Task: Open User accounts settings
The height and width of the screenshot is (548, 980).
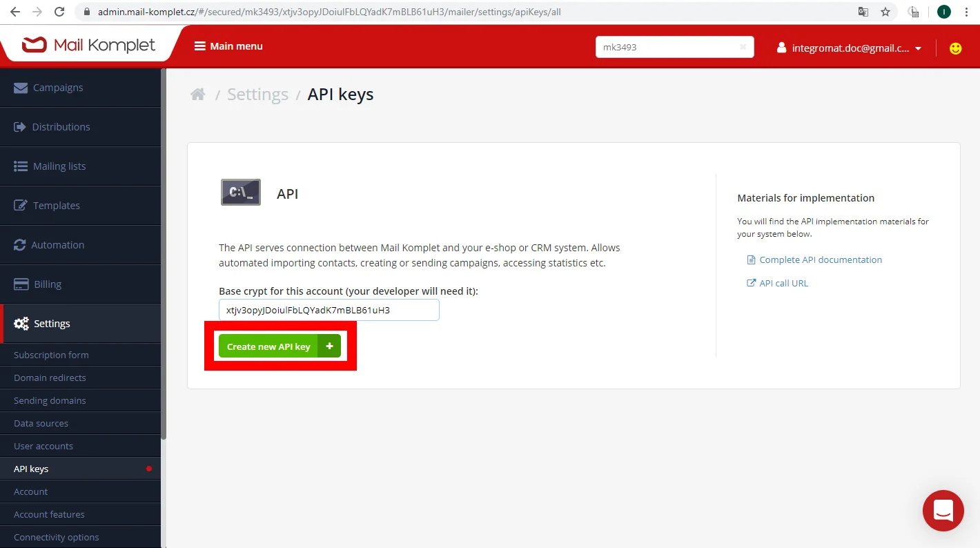Action: pos(80,446)
